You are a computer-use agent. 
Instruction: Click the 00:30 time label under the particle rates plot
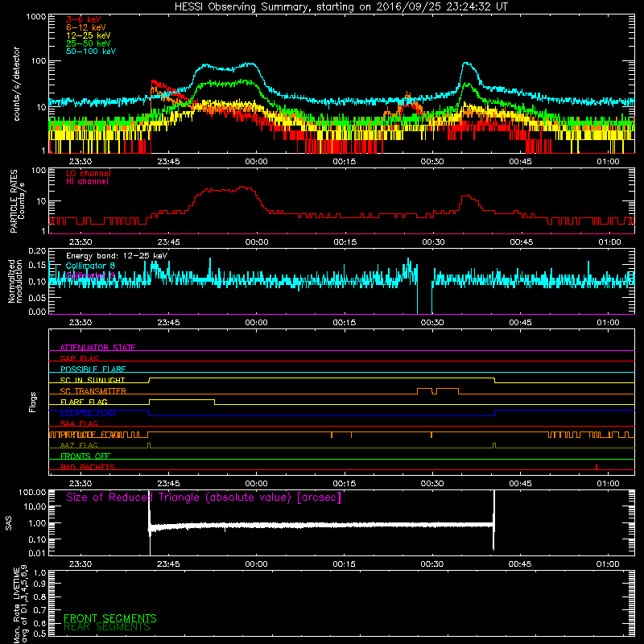pos(433,242)
